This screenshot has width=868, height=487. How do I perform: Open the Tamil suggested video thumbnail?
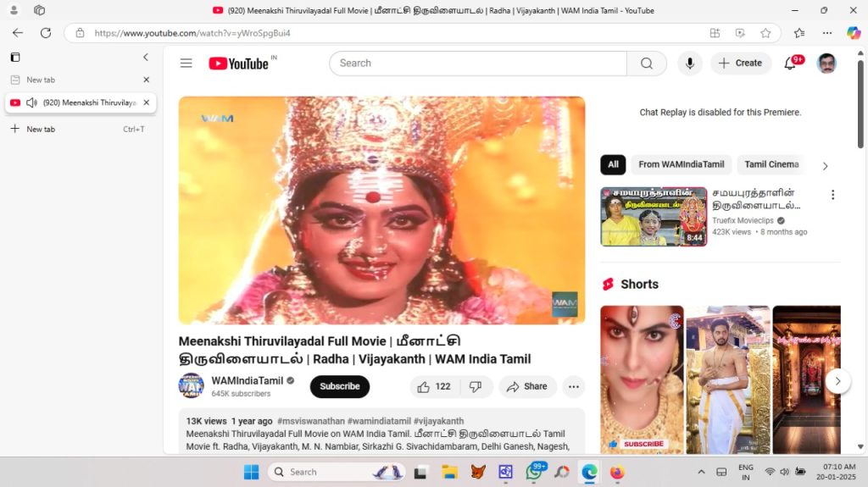[x=654, y=216]
